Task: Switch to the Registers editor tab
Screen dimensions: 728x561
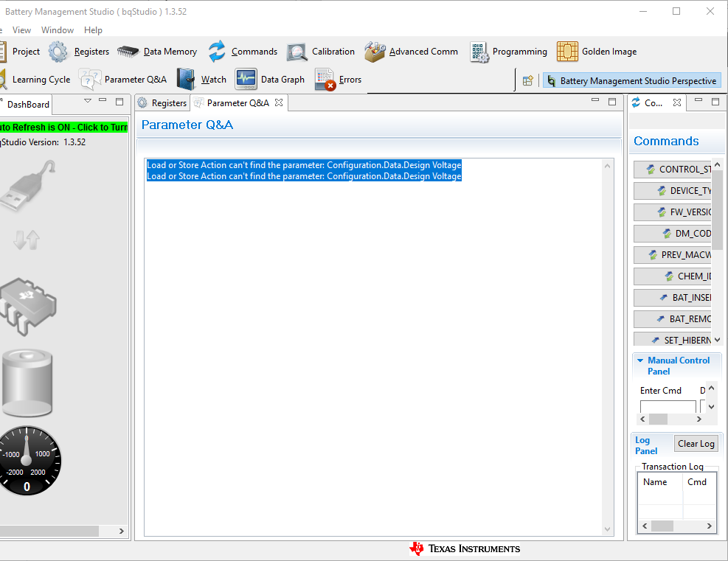Action: [x=162, y=103]
